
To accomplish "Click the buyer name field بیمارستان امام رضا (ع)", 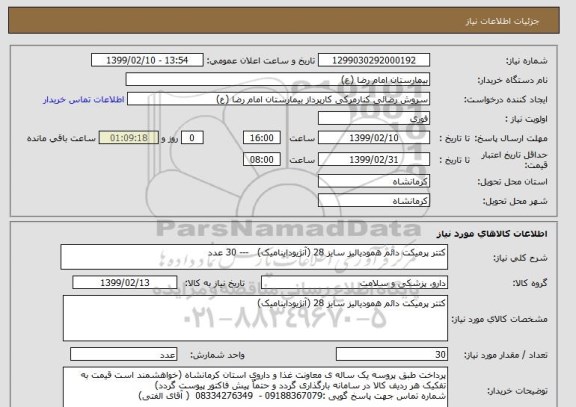I will point(278,80).
